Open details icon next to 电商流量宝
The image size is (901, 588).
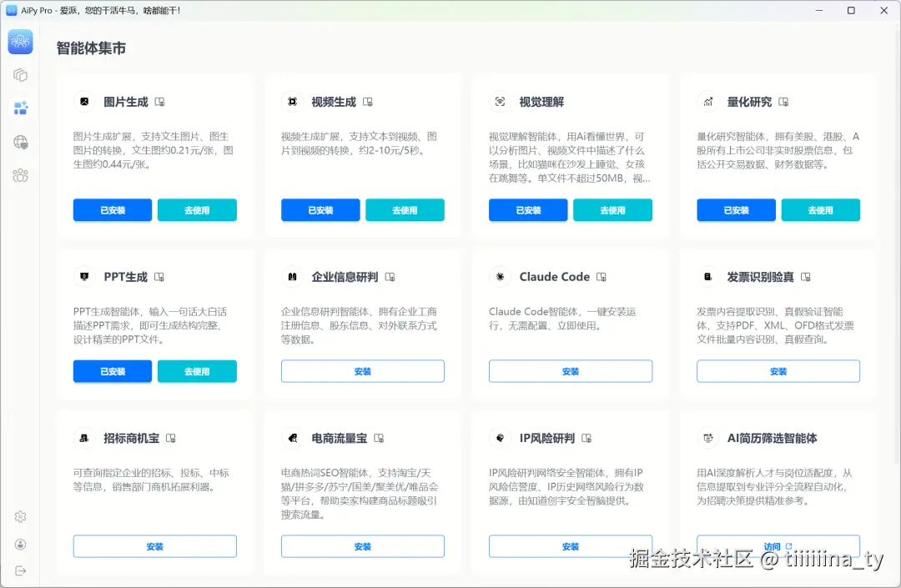point(379,439)
